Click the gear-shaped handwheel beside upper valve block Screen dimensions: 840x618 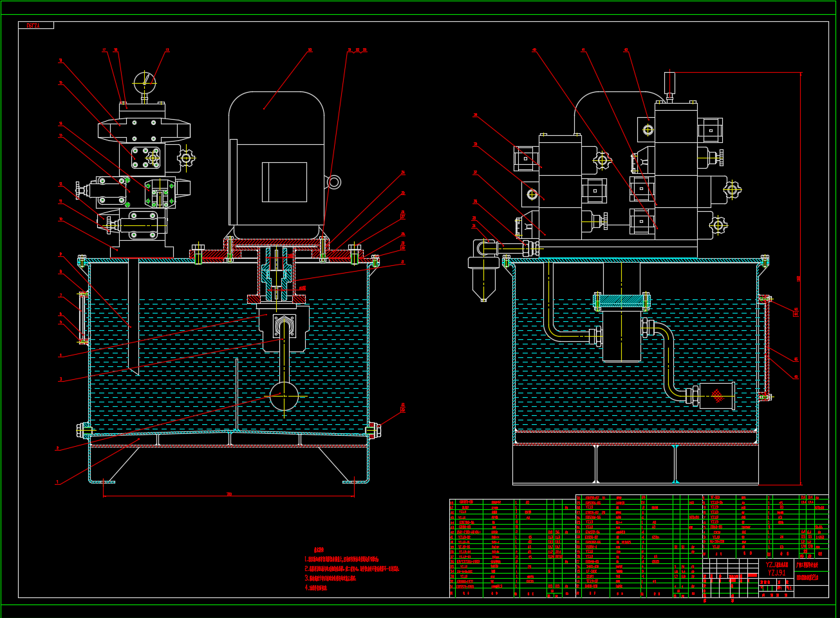tap(186, 157)
